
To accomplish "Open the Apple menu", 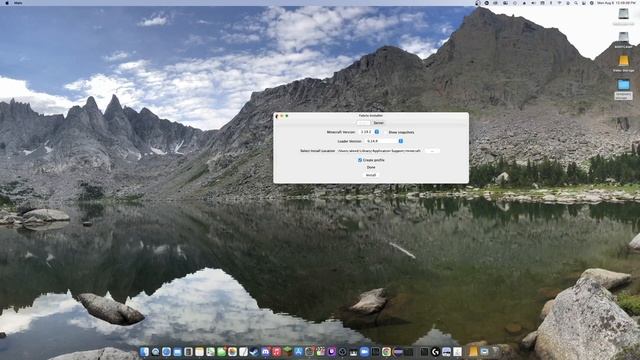I will pos(7,3).
